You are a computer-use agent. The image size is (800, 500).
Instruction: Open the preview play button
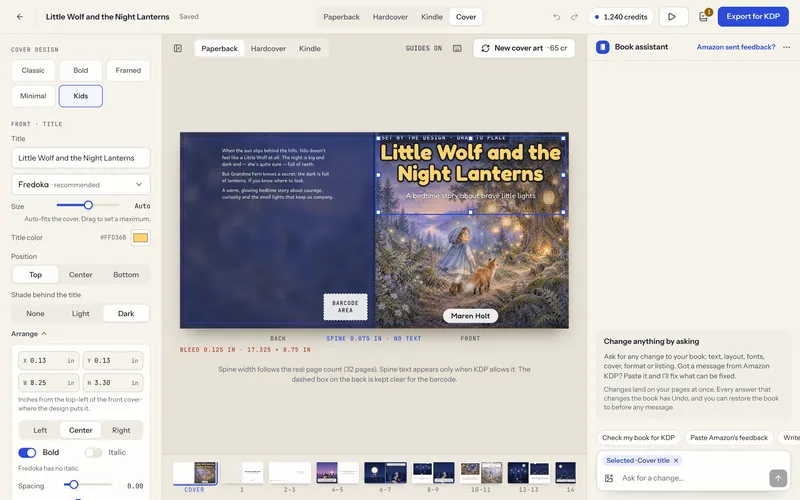pyautogui.click(x=672, y=16)
